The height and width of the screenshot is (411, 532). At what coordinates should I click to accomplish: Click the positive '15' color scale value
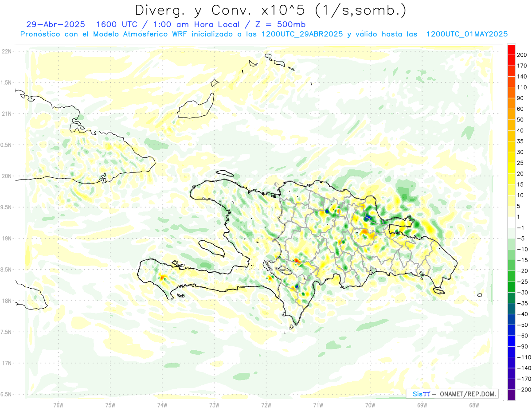[x=520, y=184]
